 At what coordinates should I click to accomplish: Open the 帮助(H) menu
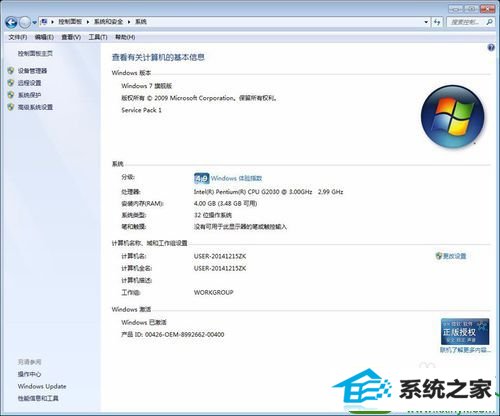(125, 37)
